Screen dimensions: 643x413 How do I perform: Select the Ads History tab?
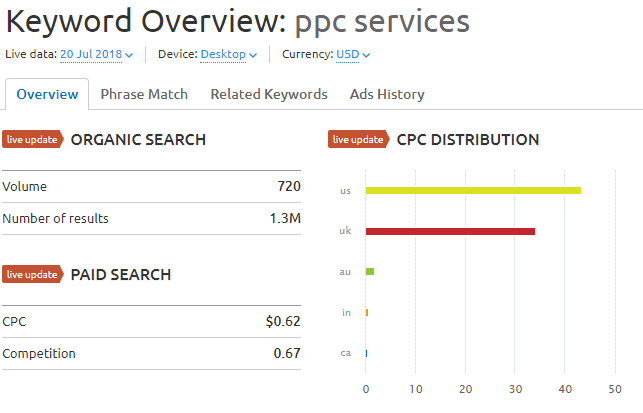click(387, 94)
